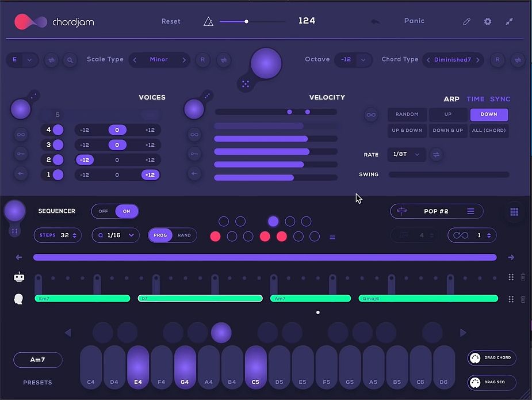Click the DRAG CHORD button
532x400 pixels.
pos(492,358)
